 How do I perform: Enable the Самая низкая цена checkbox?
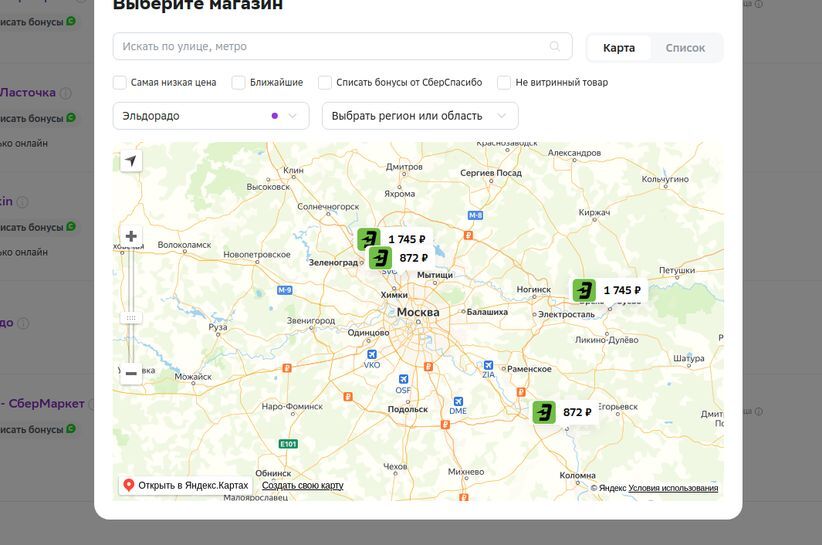pyautogui.click(x=120, y=82)
